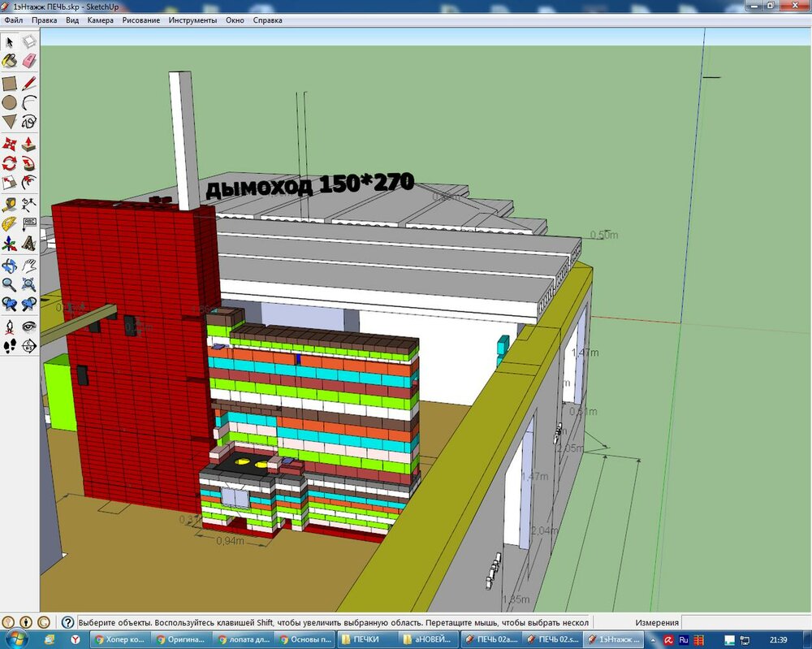Select the Tape Measure tool
The height and width of the screenshot is (649, 812).
(x=10, y=204)
